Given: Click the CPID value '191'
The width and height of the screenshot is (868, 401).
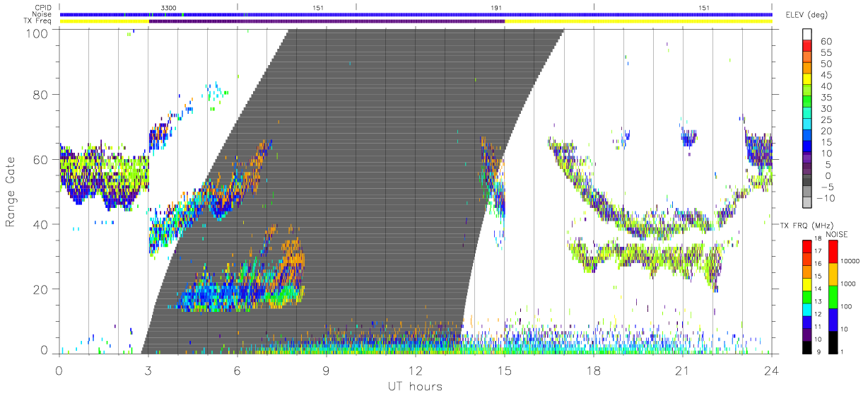Looking at the screenshot, I should 496,7.
